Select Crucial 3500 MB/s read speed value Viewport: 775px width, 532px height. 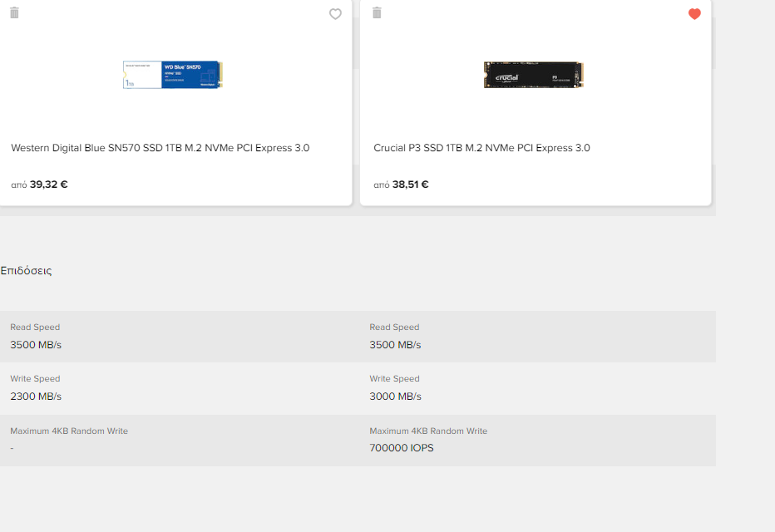coord(395,345)
